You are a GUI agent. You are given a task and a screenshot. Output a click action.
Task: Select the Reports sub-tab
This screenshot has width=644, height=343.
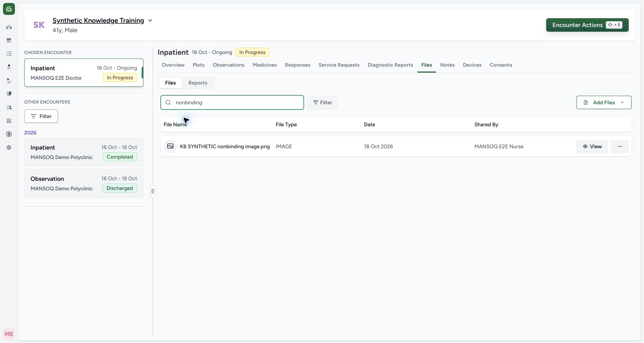(x=198, y=83)
